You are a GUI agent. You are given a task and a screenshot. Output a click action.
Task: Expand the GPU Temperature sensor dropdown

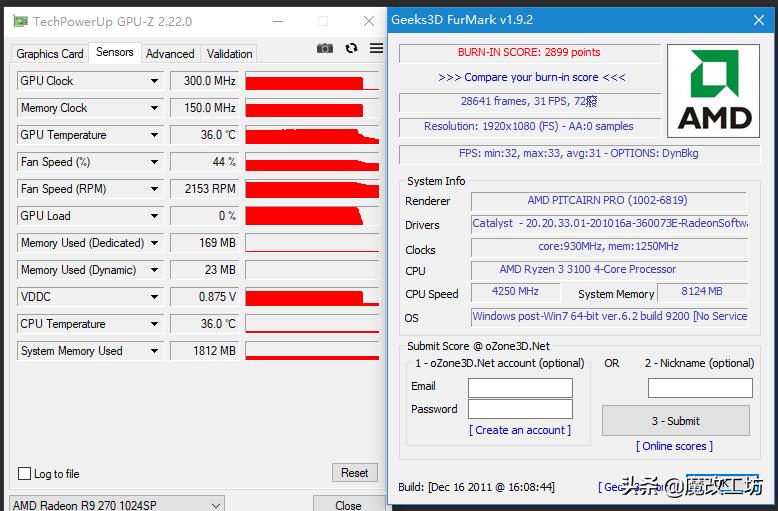coord(154,135)
